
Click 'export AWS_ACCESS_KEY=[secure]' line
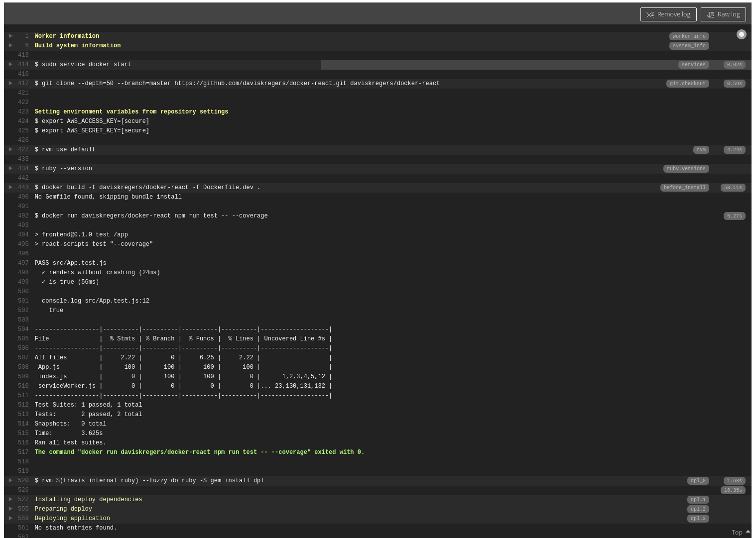92,121
